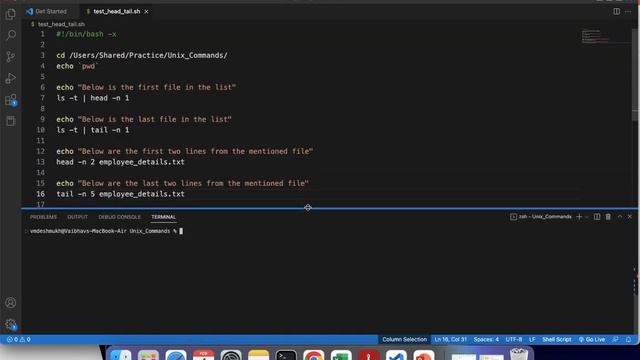The width and height of the screenshot is (640, 360).
Task: Switch to the Debug Console tab
Action: point(119,217)
